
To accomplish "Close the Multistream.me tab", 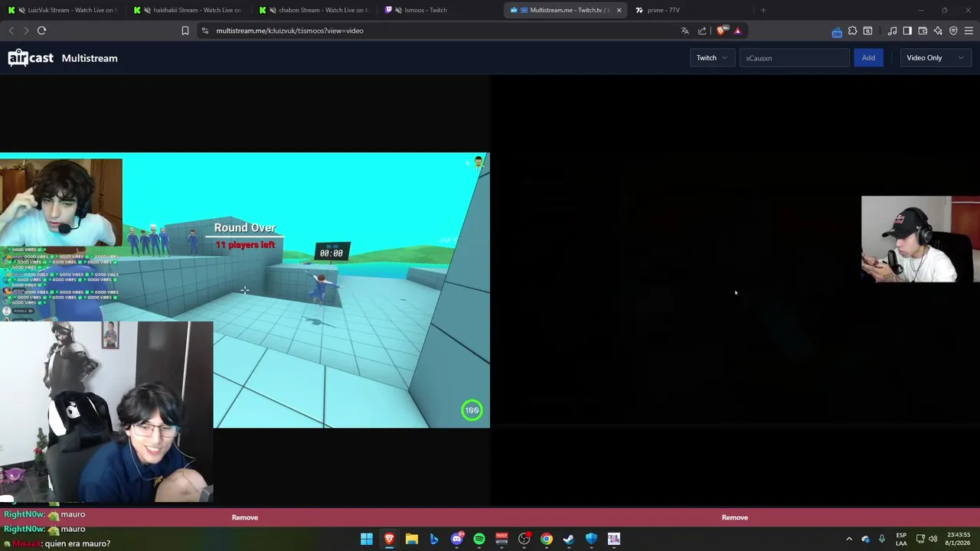I will coord(619,10).
